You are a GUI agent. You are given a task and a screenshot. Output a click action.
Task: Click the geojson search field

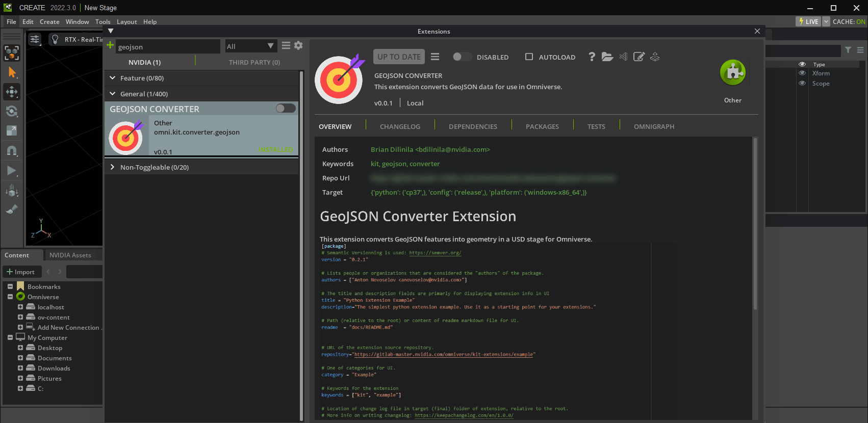pos(168,46)
